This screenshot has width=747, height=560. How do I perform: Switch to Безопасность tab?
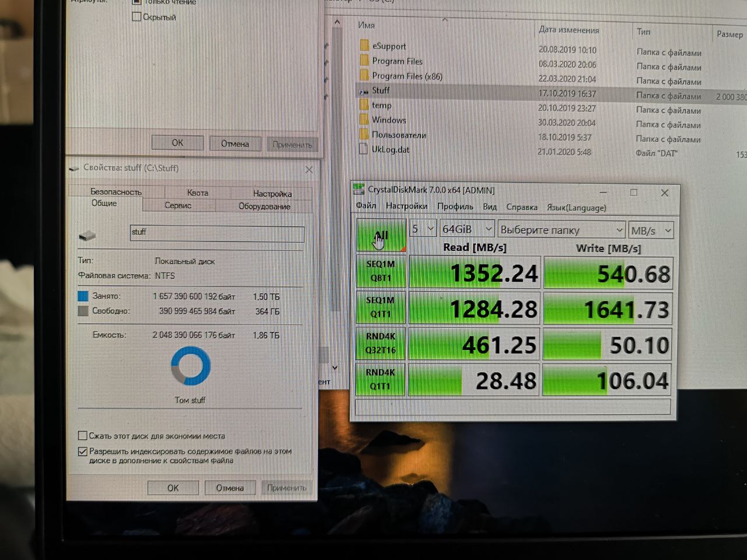coord(116,191)
